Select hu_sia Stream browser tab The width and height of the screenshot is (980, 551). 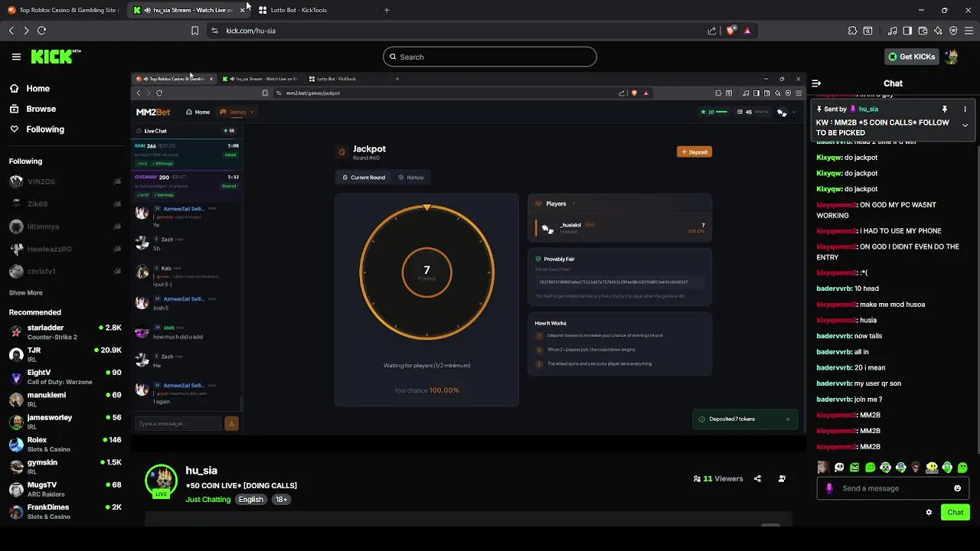point(188,10)
